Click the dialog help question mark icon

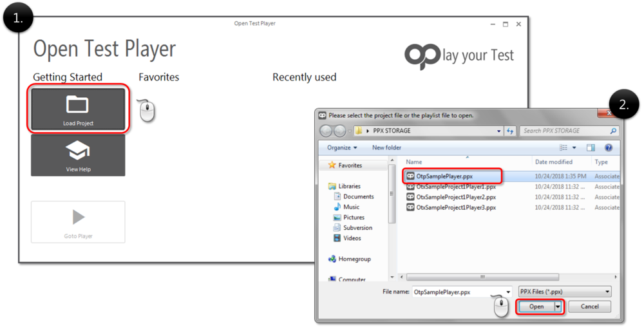[x=609, y=147]
